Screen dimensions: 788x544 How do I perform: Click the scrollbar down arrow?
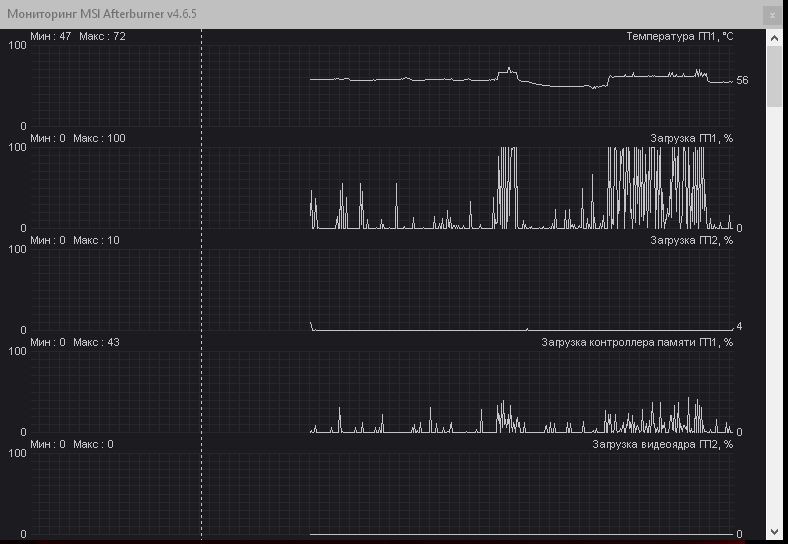click(774, 531)
